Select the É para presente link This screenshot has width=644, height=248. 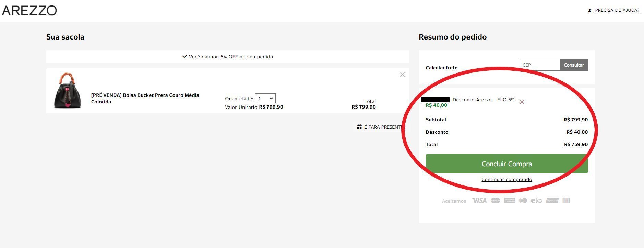click(384, 127)
